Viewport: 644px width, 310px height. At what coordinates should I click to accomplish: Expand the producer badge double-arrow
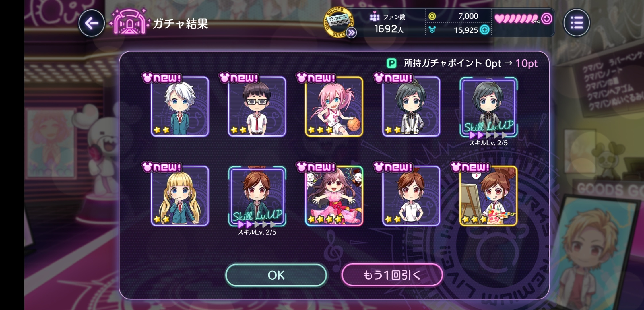[351, 33]
